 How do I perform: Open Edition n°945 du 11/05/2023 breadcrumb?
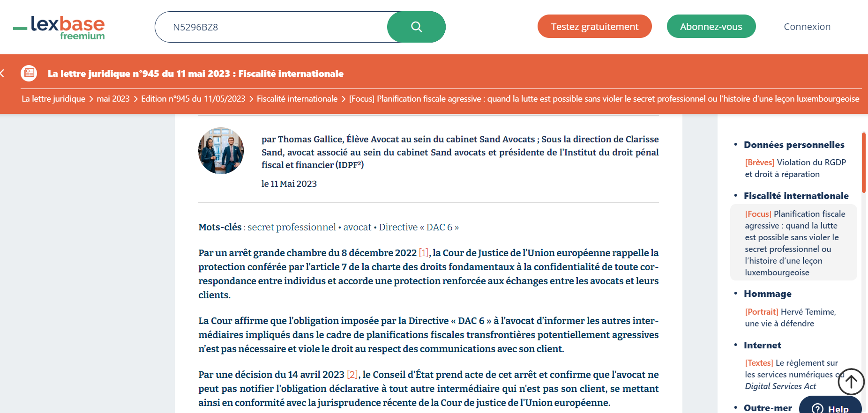click(193, 99)
